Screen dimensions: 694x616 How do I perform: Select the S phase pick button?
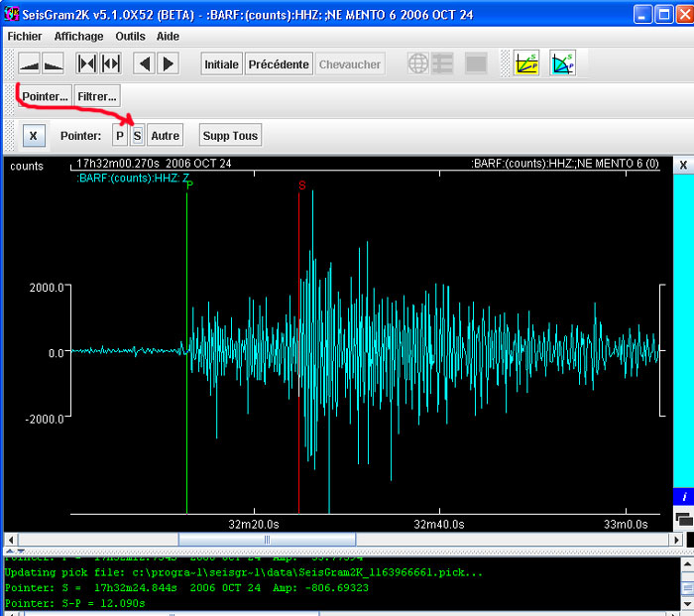point(137,136)
